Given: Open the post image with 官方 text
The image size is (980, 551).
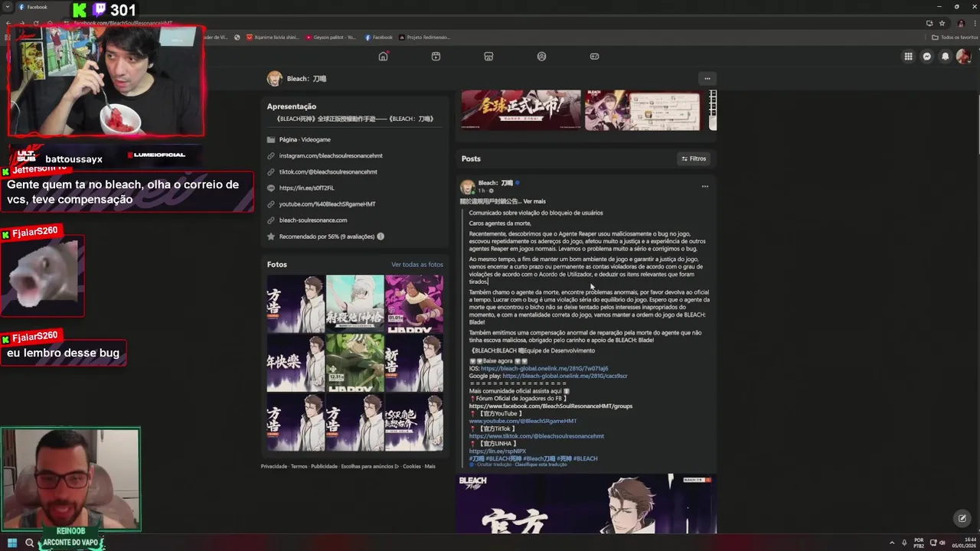Looking at the screenshot, I should [586, 504].
